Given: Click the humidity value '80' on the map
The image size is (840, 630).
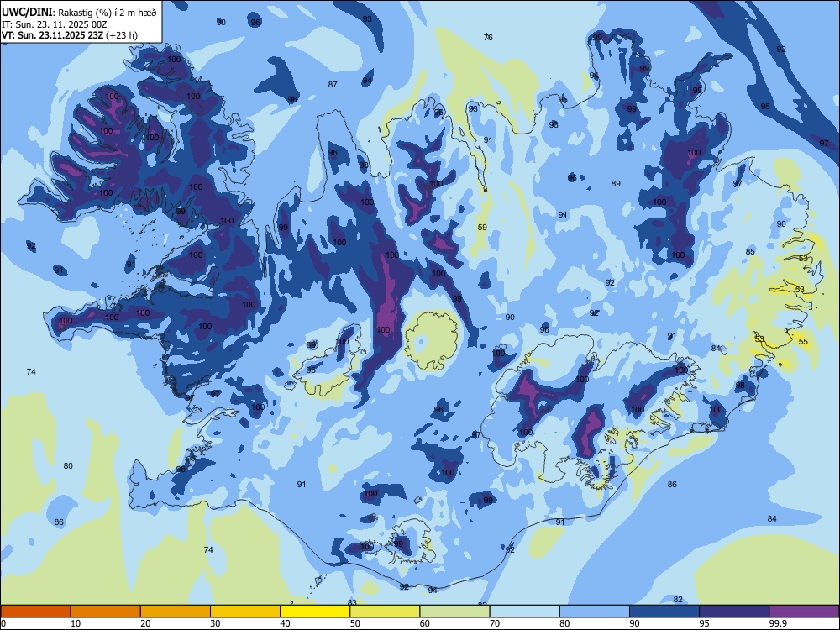Looking at the screenshot, I should coord(68,465).
